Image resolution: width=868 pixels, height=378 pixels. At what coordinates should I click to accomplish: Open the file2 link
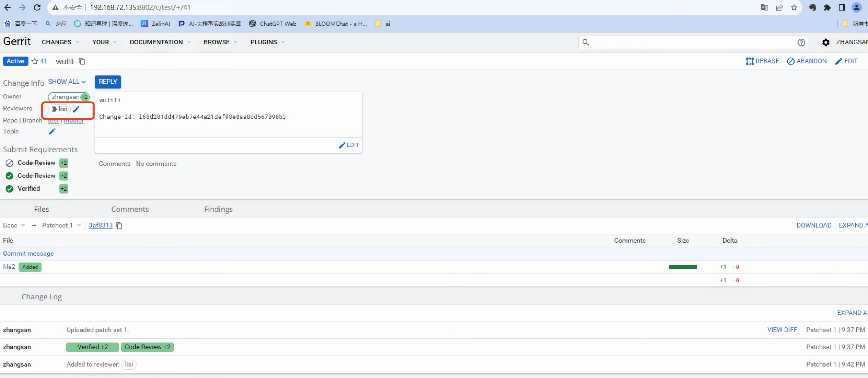pyautogui.click(x=9, y=267)
